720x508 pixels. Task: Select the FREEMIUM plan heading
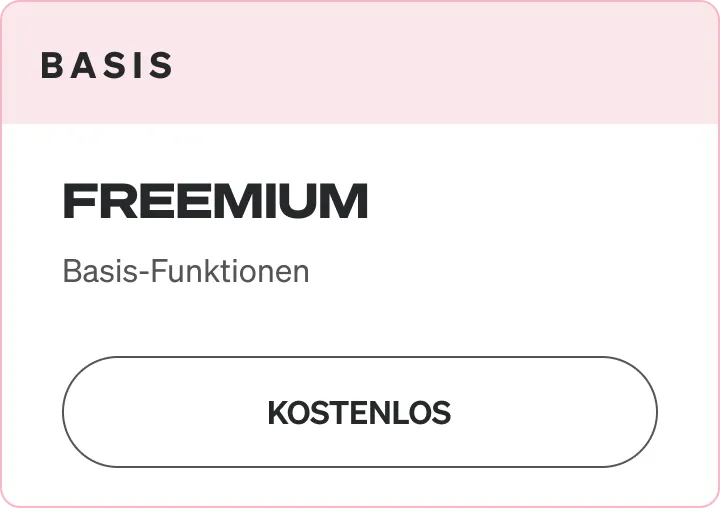coord(215,202)
